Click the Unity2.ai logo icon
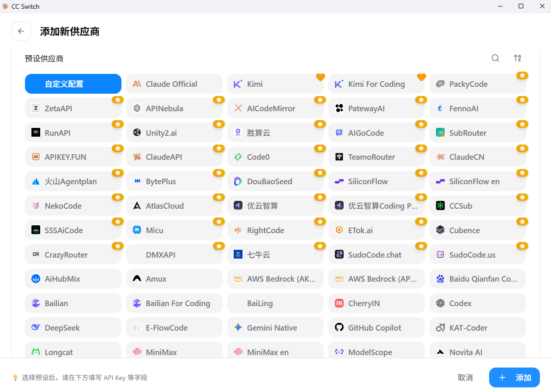The height and width of the screenshot is (392, 551). [x=137, y=133]
